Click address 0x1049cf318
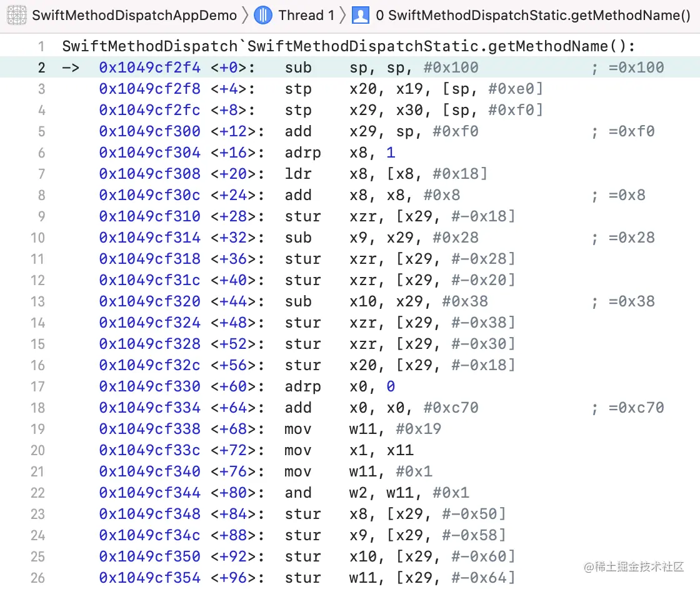 click(x=149, y=259)
